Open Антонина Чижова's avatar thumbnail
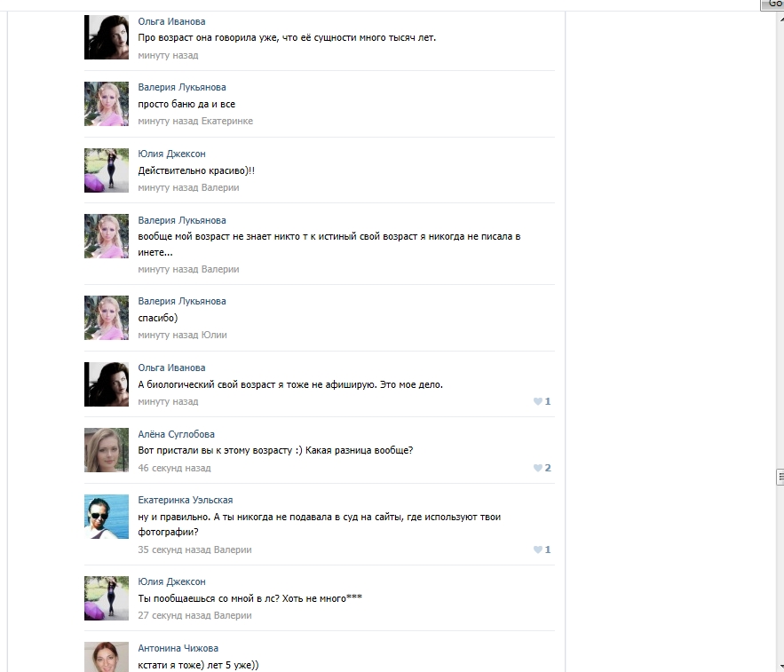Viewport: 784px width, 672px height. coord(107,657)
